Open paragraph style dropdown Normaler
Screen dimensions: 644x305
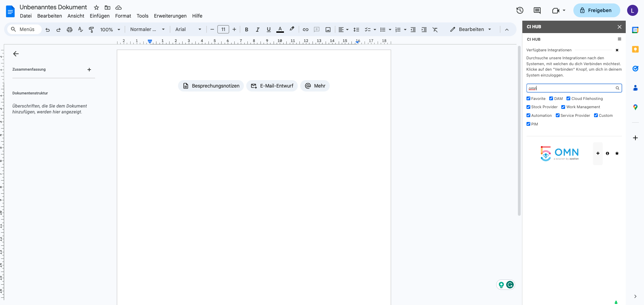coord(147,30)
